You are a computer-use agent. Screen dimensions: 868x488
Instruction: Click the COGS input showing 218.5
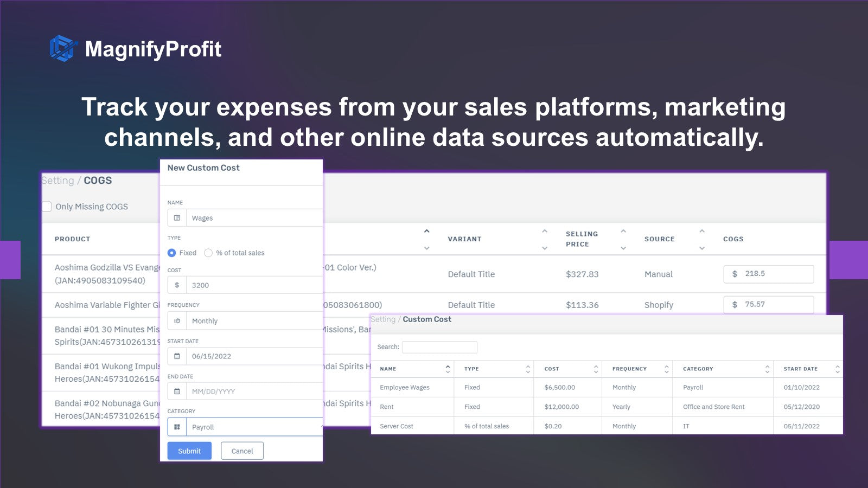click(769, 274)
